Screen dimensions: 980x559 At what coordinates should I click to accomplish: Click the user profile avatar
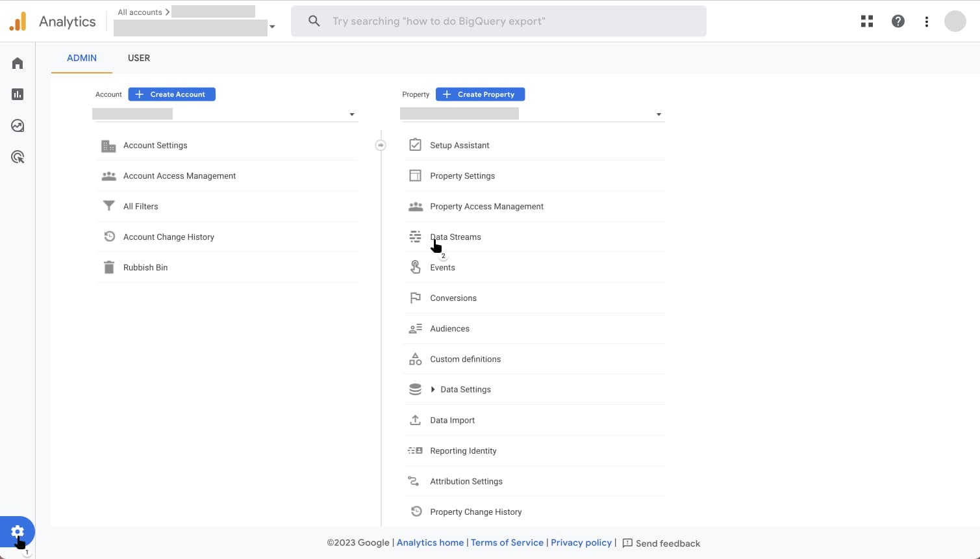(x=955, y=21)
